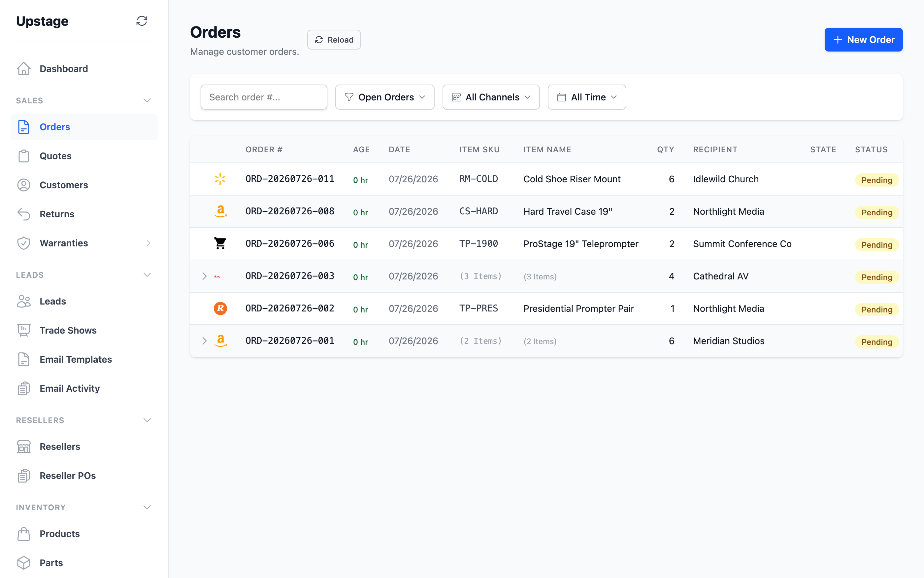Click the Reload button
The height and width of the screenshot is (578, 924).
click(x=334, y=40)
